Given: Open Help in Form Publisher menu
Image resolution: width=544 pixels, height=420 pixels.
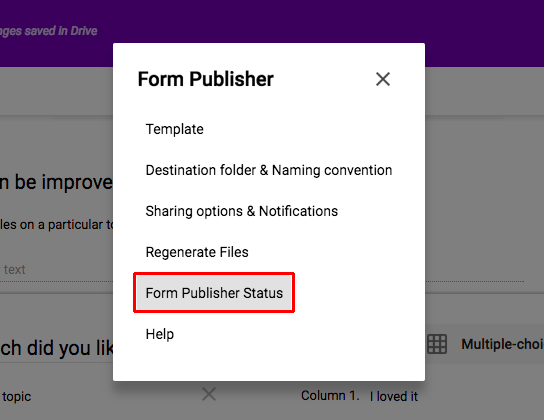Looking at the screenshot, I should [160, 334].
